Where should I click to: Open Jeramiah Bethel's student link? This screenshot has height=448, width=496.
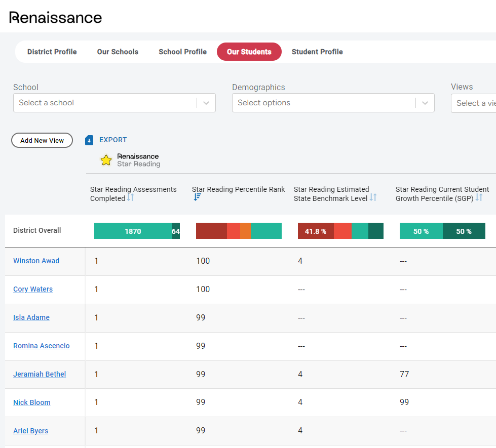pyautogui.click(x=40, y=374)
